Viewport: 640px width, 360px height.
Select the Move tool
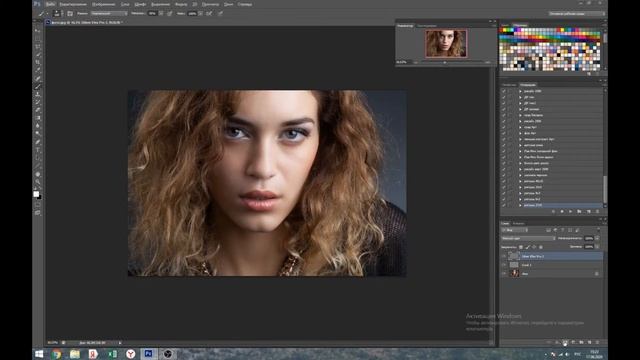point(38,31)
